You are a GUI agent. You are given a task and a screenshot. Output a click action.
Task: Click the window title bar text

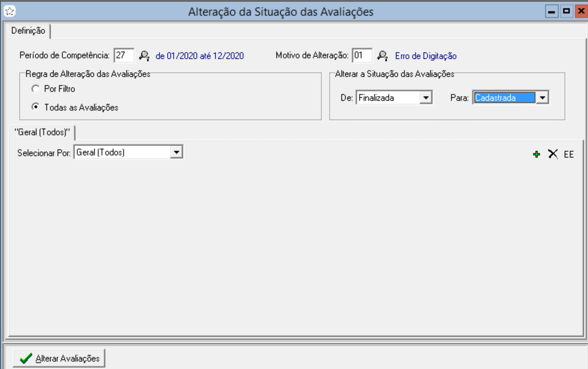pyautogui.click(x=280, y=11)
